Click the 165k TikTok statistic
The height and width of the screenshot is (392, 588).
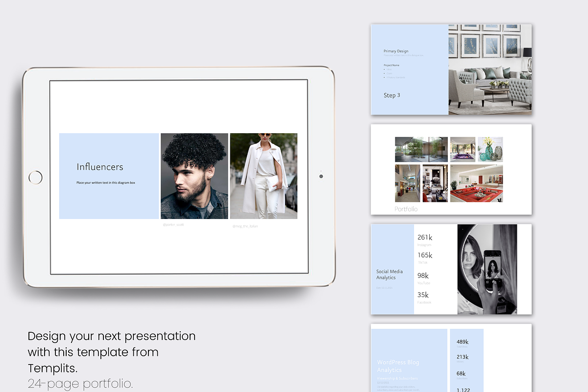pyautogui.click(x=425, y=258)
